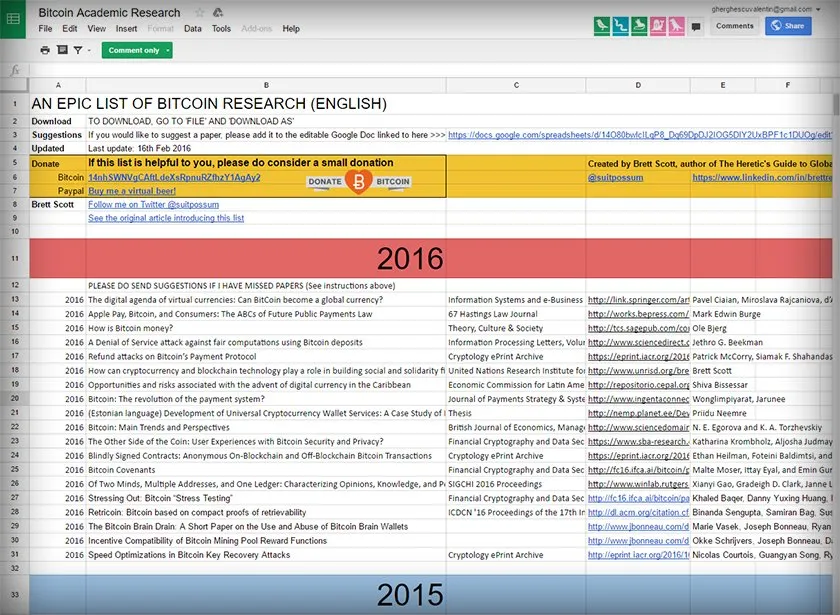Open dl.acm.org link for Retricoin paper
This screenshot has width=840, height=615.
(638, 512)
